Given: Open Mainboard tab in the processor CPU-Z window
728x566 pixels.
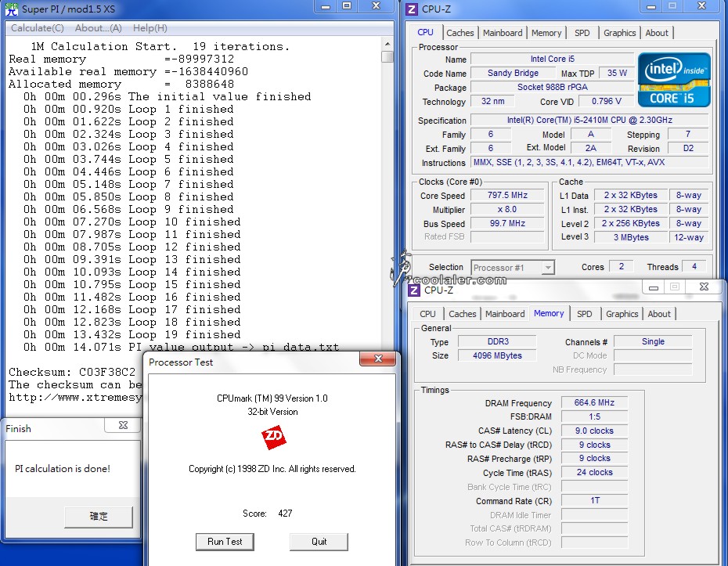Looking at the screenshot, I should click(503, 33).
